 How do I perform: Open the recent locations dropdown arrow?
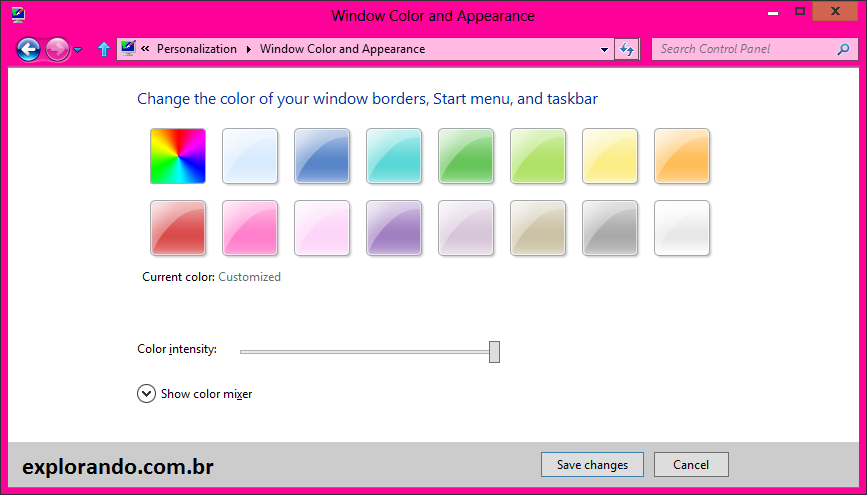point(78,50)
